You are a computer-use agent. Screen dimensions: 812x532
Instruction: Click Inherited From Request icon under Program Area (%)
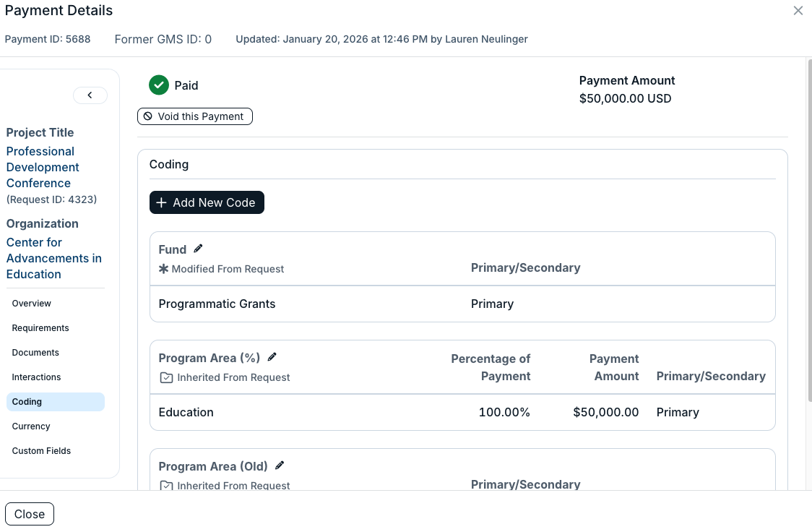(x=166, y=377)
